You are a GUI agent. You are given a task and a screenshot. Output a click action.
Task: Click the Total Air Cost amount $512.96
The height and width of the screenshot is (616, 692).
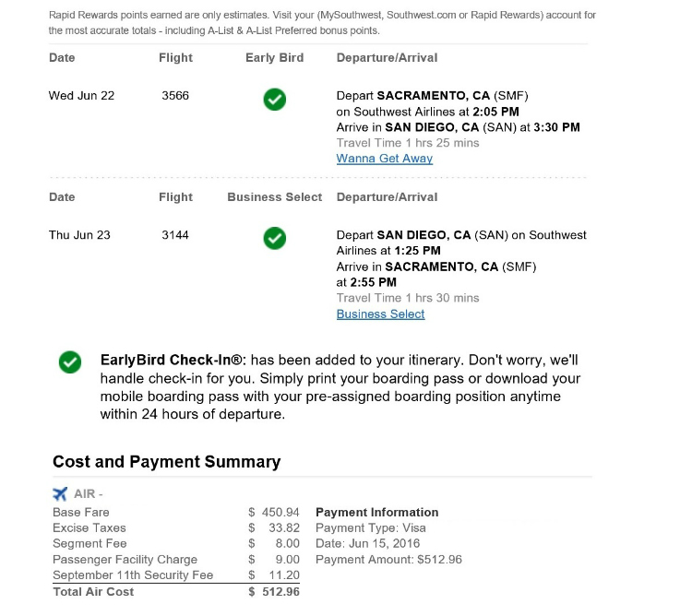click(274, 592)
